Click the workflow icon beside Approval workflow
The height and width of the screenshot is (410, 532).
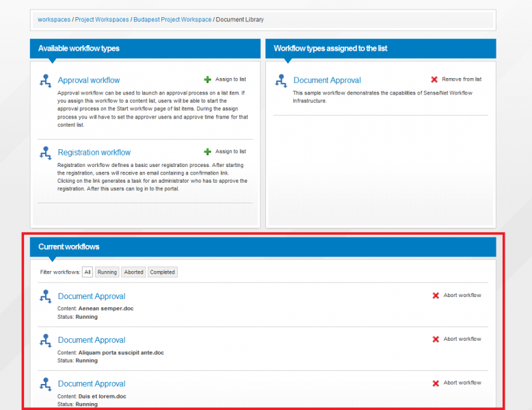[45, 81]
